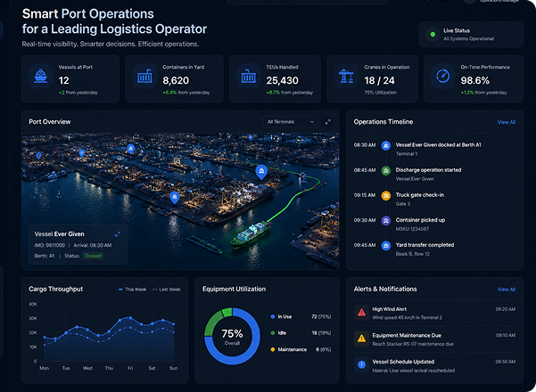
Task: Click the Yard transfer completed timeline icon
Action: click(386, 246)
